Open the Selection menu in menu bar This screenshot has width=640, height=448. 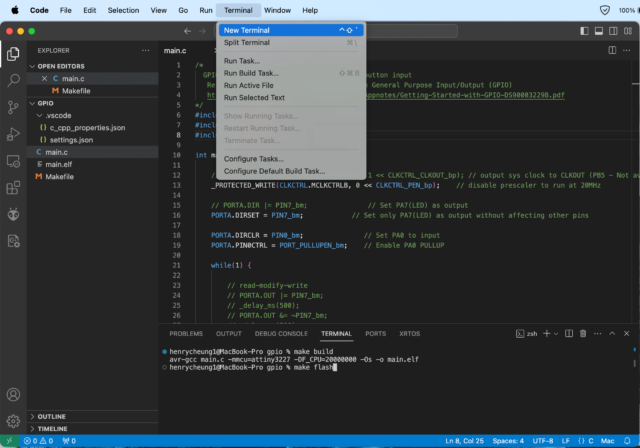tap(123, 10)
